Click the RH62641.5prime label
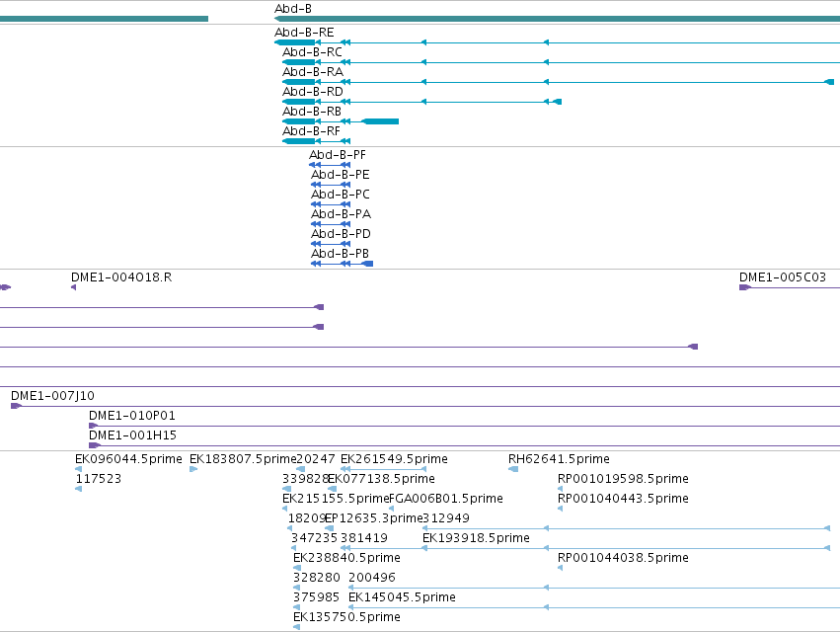The width and height of the screenshot is (840, 632). tap(559, 459)
